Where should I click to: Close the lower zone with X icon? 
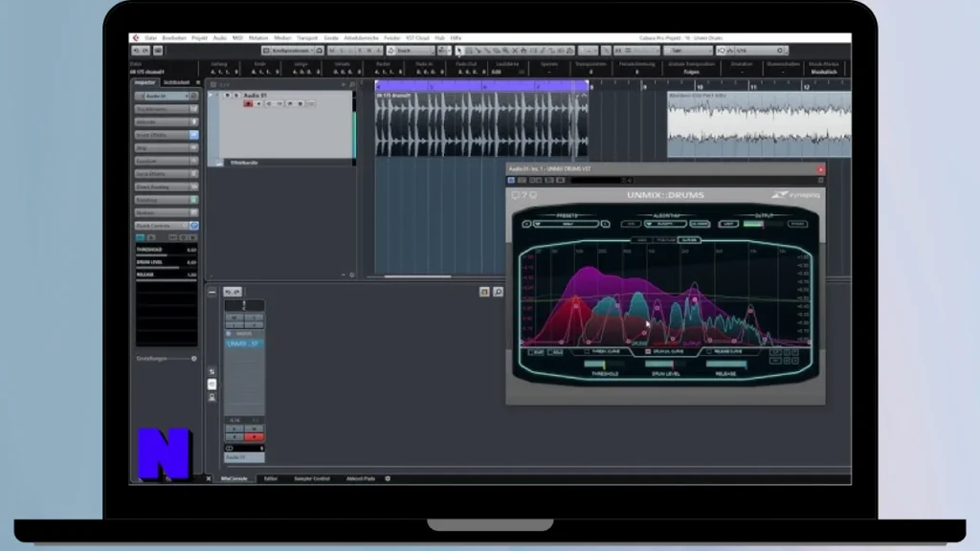(209, 478)
